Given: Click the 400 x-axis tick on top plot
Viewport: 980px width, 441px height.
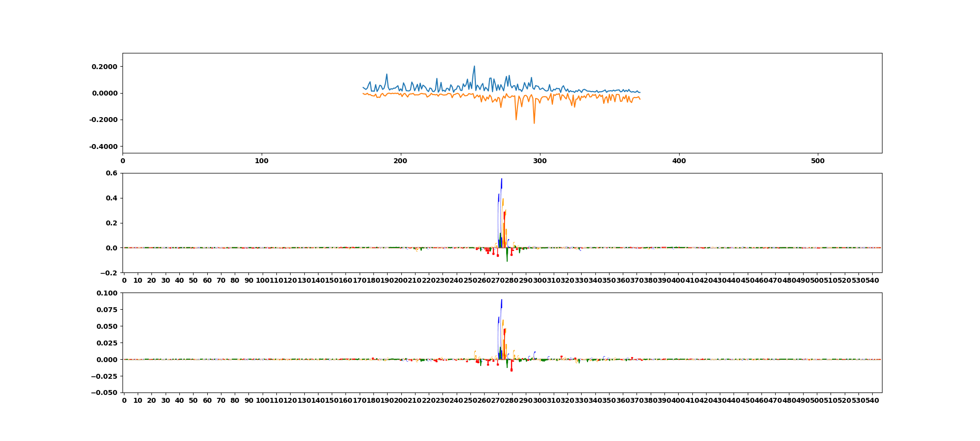Looking at the screenshot, I should (679, 161).
